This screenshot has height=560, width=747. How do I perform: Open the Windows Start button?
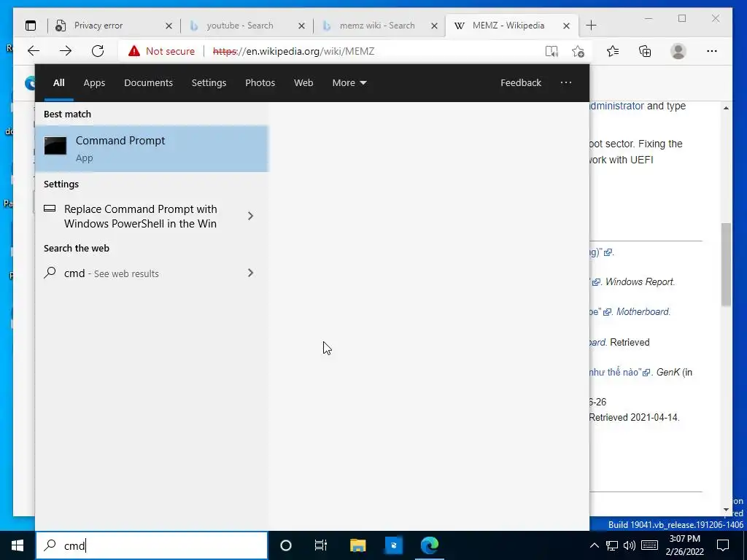(x=18, y=545)
